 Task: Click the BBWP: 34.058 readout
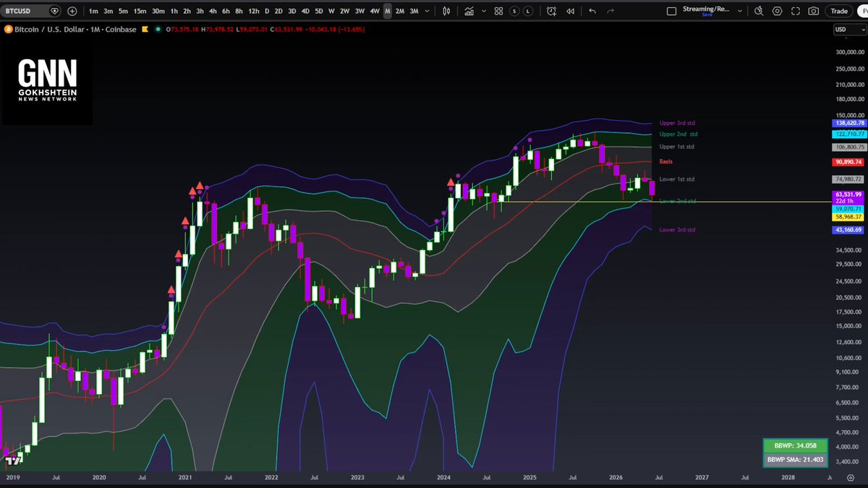(x=796, y=446)
